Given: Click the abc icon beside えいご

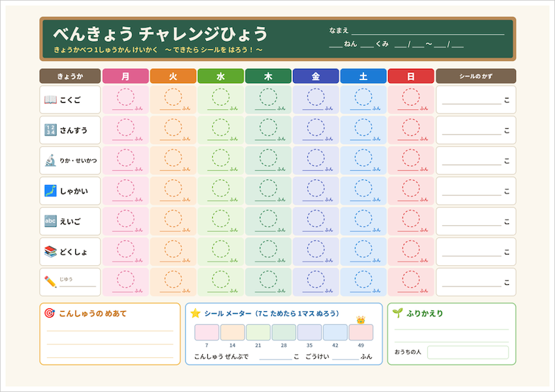Looking at the screenshot, I should 50,221.
